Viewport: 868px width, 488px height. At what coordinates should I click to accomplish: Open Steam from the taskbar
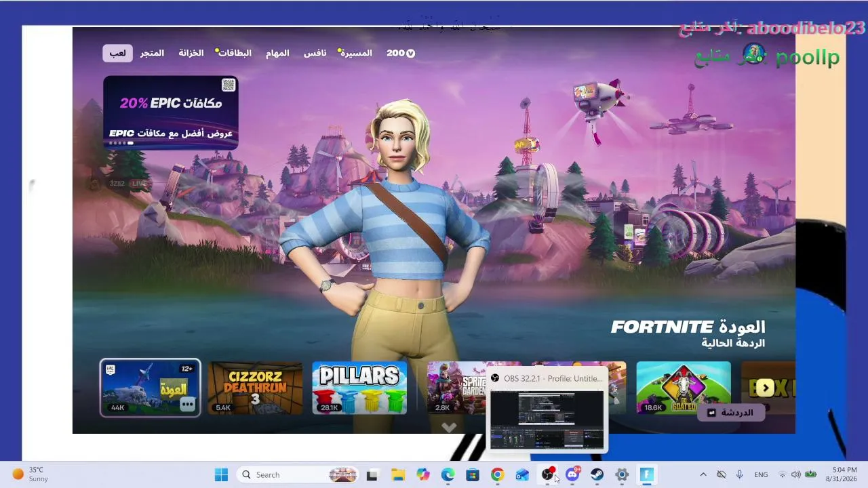pyautogui.click(x=597, y=474)
